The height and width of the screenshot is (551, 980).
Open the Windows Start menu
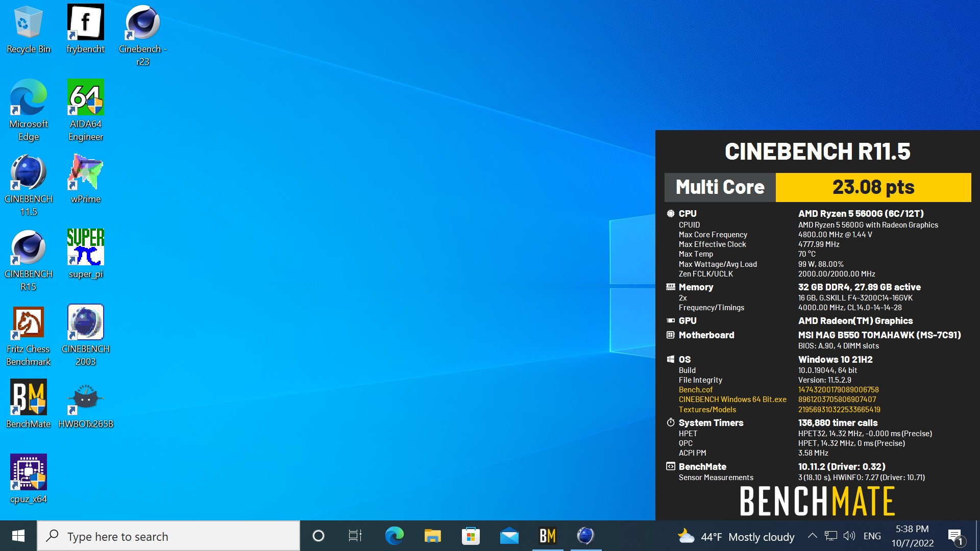point(18,536)
